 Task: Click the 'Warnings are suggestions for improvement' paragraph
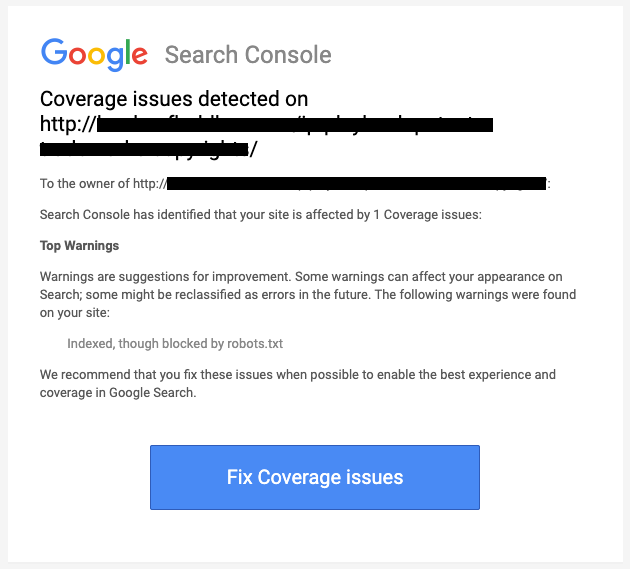(308, 295)
